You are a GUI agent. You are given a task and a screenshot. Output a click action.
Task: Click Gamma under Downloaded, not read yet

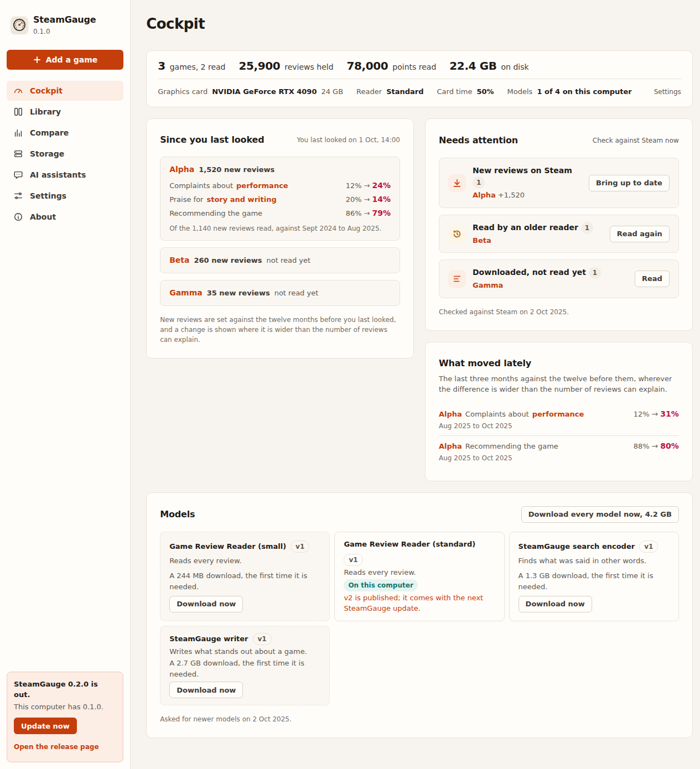click(x=488, y=285)
